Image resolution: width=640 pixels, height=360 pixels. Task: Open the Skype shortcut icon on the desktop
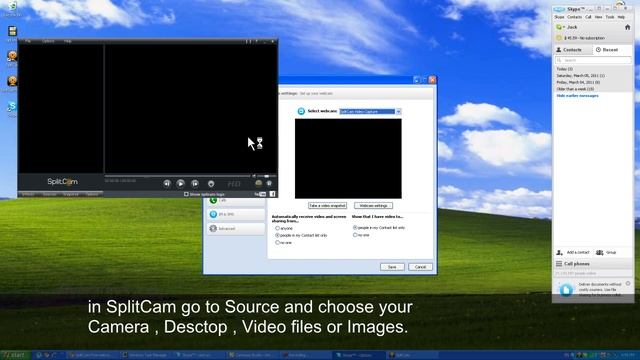tap(12, 108)
